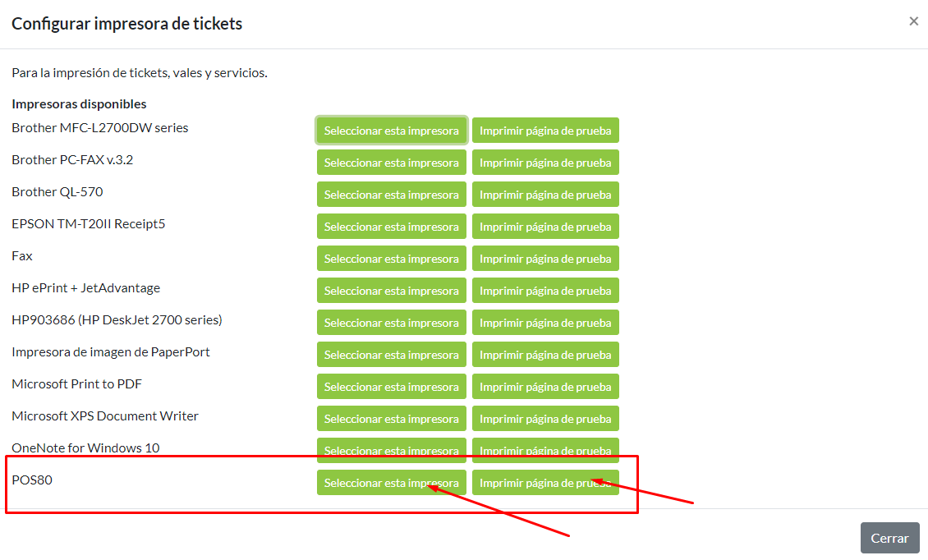Select the Fax printer
The image size is (928, 560).
[x=391, y=259]
